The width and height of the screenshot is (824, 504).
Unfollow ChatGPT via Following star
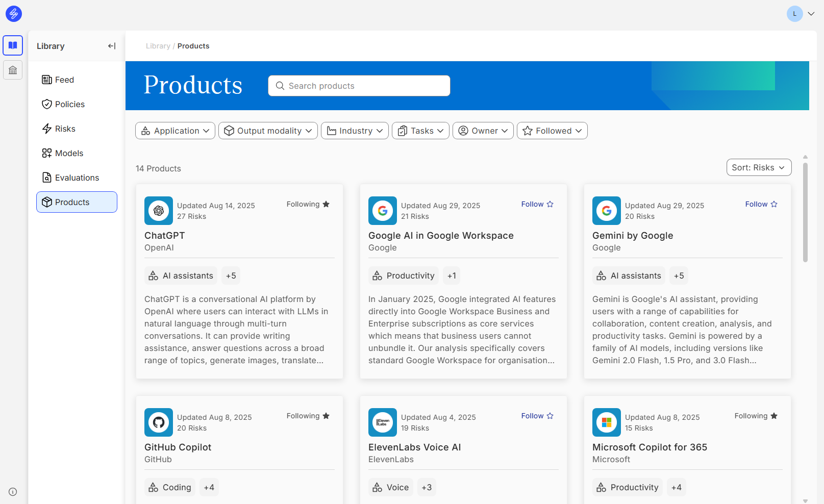tap(308, 204)
